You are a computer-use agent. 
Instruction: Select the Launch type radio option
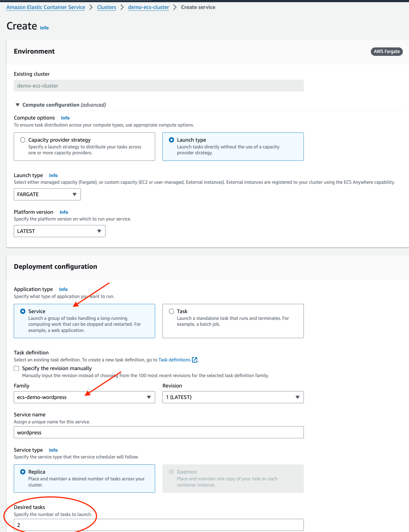point(171,140)
